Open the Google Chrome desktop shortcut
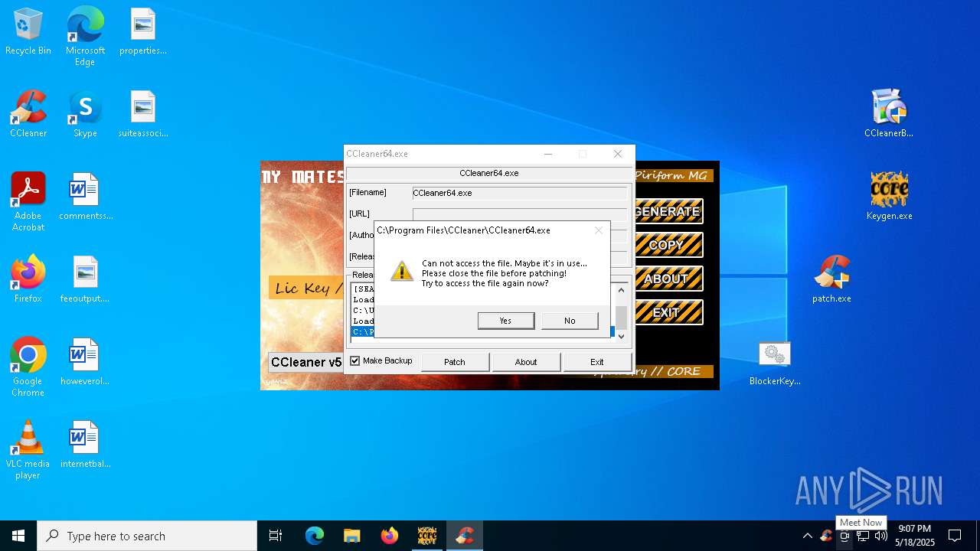Viewport: 980px width, 551px height. coord(28,368)
